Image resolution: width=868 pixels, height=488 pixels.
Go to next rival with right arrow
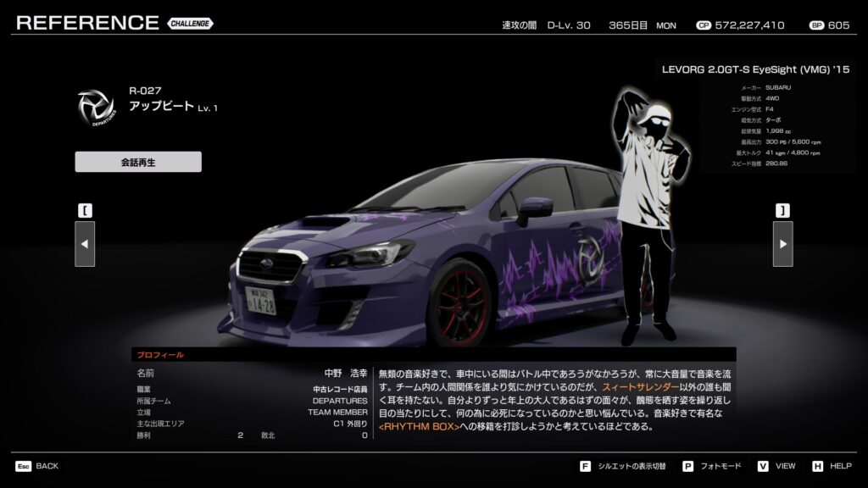click(782, 244)
